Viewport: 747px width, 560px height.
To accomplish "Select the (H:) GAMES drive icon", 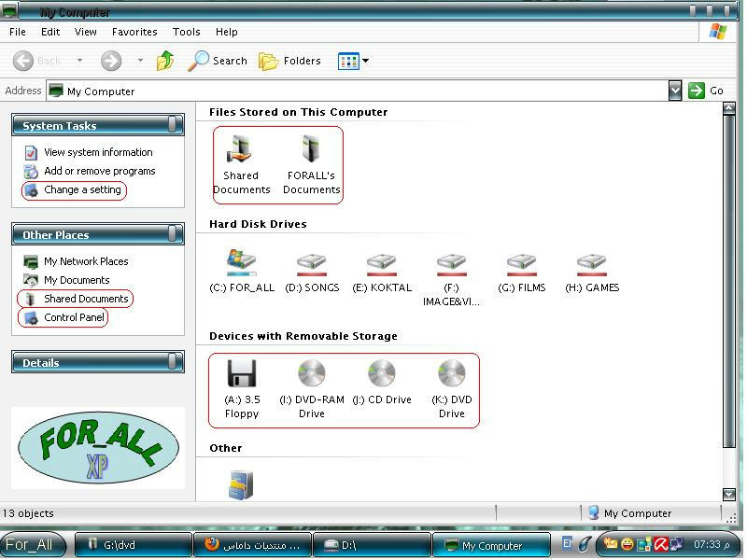I will click(x=592, y=264).
